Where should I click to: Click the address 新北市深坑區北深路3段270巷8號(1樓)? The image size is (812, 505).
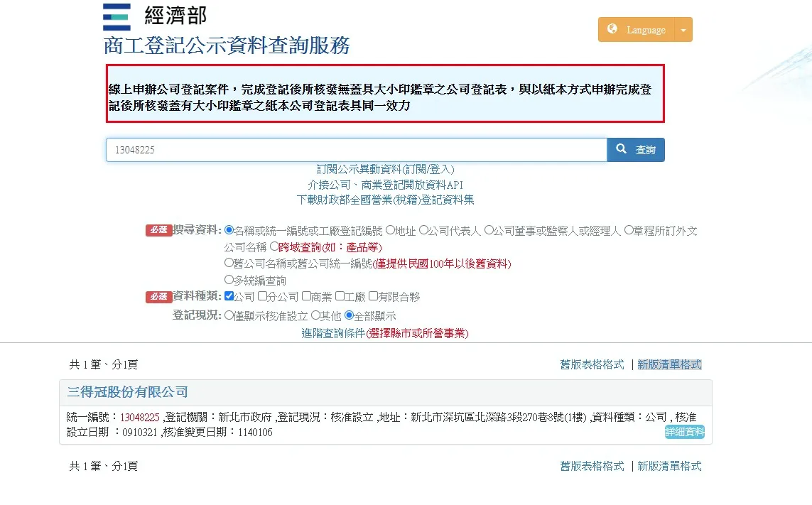(499, 417)
